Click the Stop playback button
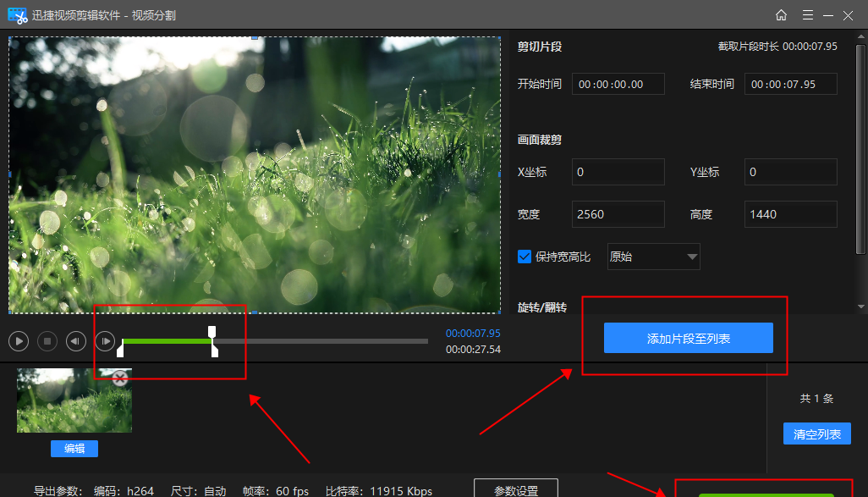 point(47,341)
